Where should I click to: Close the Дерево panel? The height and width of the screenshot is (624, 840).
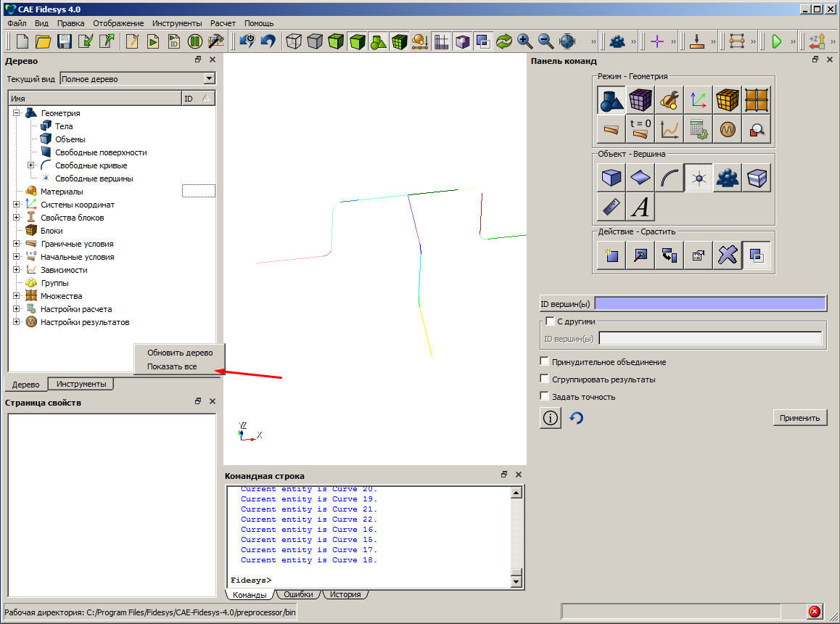click(213, 59)
